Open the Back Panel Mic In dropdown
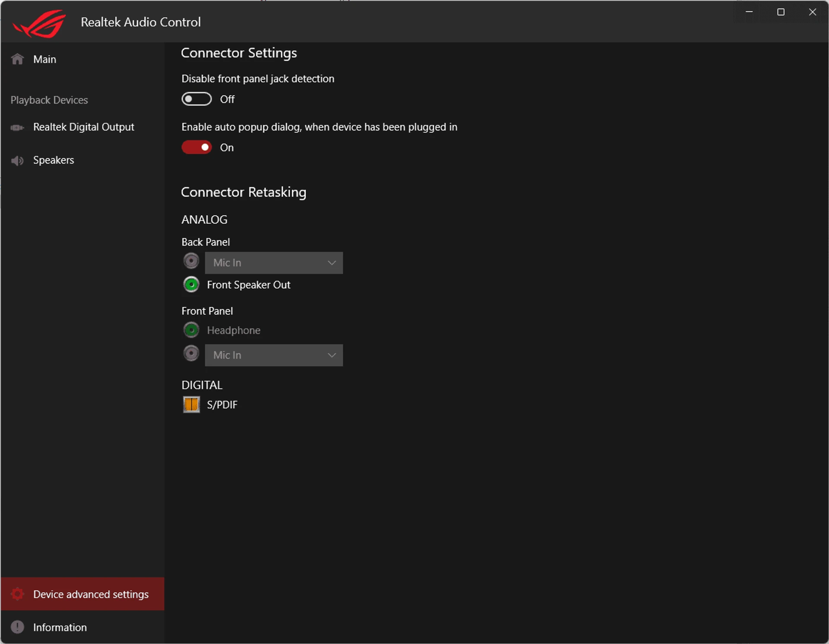The height and width of the screenshot is (644, 829). 274,263
